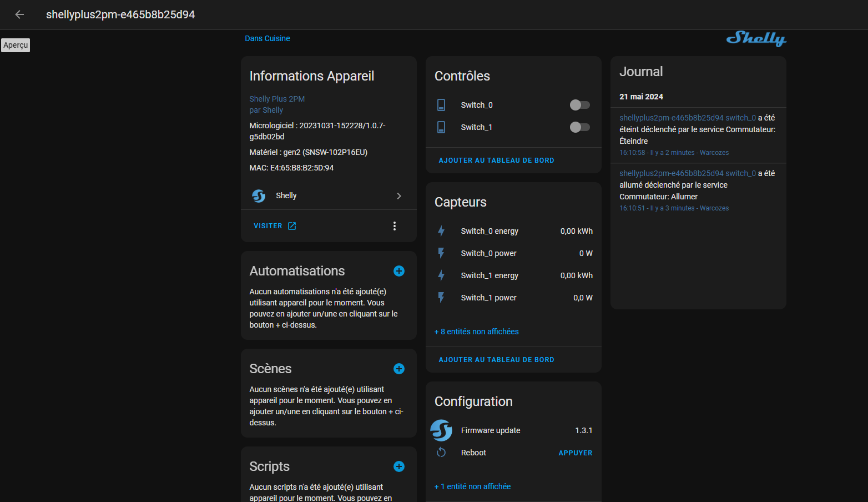868x502 pixels.
Task: Click the Switch_1 device icon in Contrôles
Action: pyautogui.click(x=441, y=127)
